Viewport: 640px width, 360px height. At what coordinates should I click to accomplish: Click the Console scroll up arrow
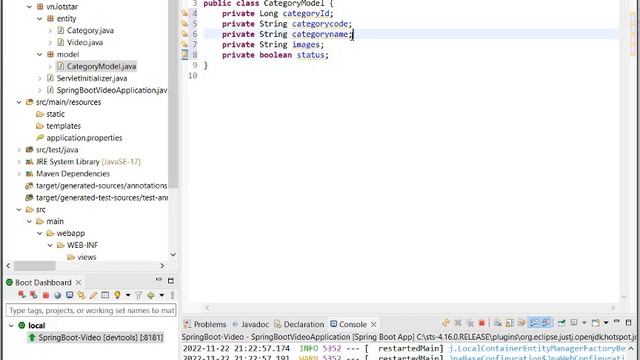(631, 348)
